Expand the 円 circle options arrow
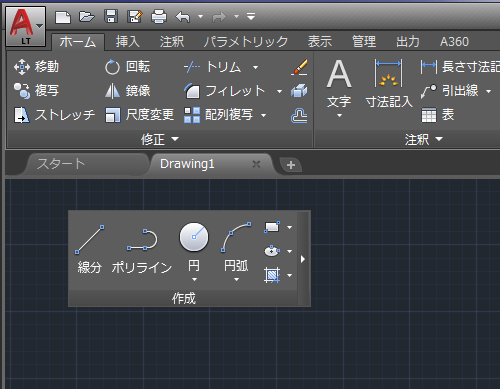500x389 pixels. 194,279
